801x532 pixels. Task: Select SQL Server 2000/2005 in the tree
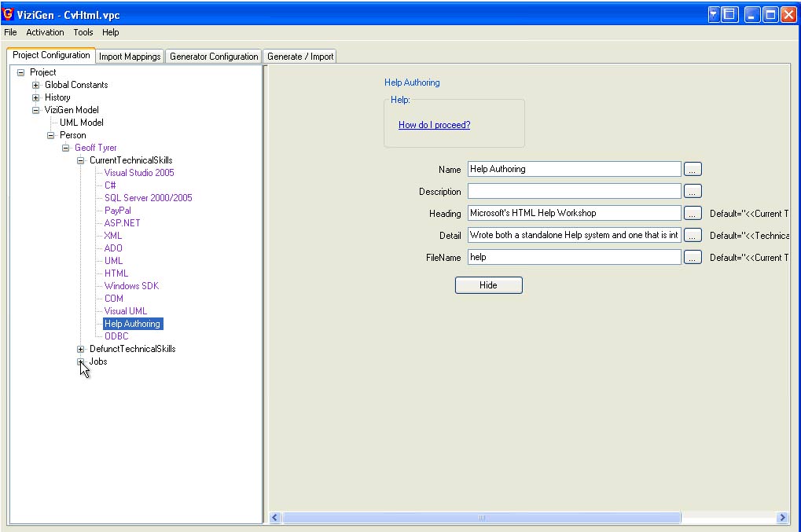148,198
